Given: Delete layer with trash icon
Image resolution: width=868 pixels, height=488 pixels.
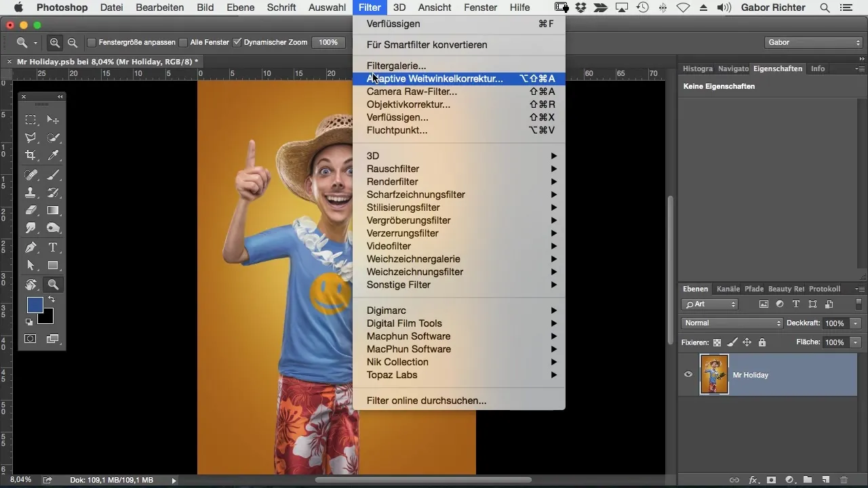Looking at the screenshot, I should click(x=844, y=480).
